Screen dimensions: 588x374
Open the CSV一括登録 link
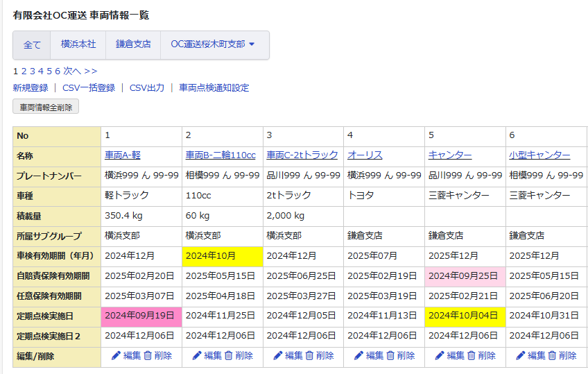pos(89,88)
